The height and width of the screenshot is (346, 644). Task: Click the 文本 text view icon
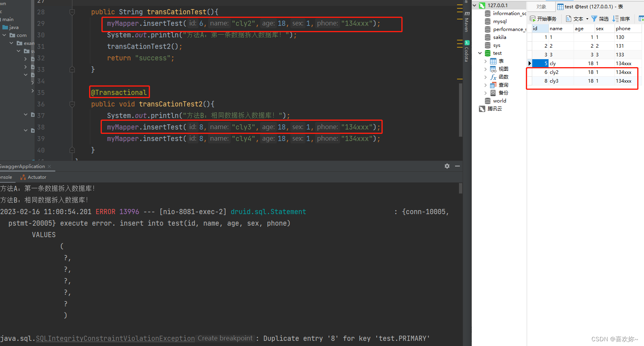click(569, 19)
